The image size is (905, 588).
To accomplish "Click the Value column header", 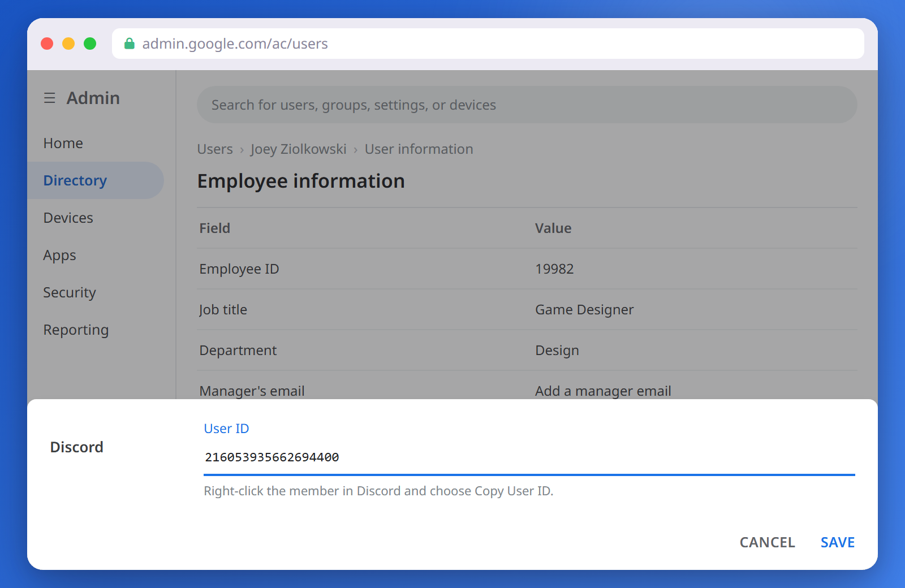I will tap(553, 228).
